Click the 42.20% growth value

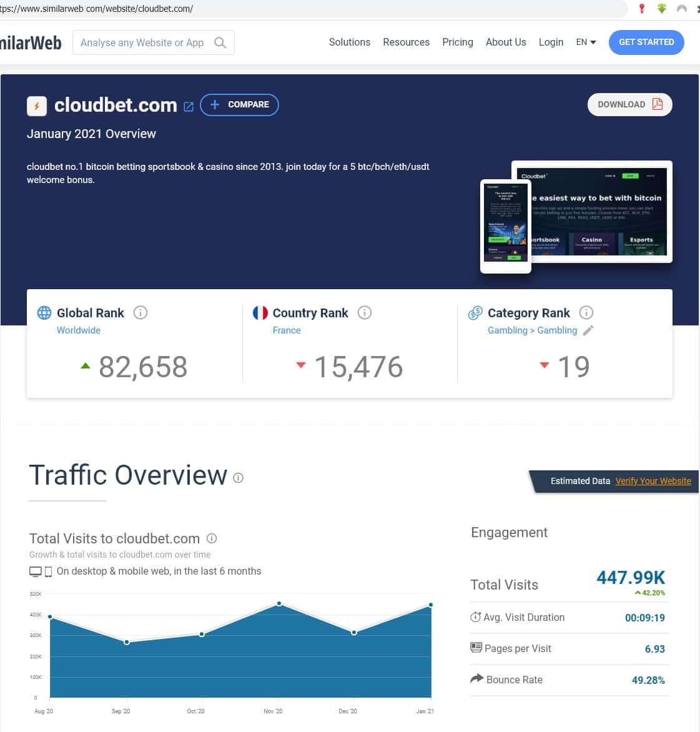(649, 593)
